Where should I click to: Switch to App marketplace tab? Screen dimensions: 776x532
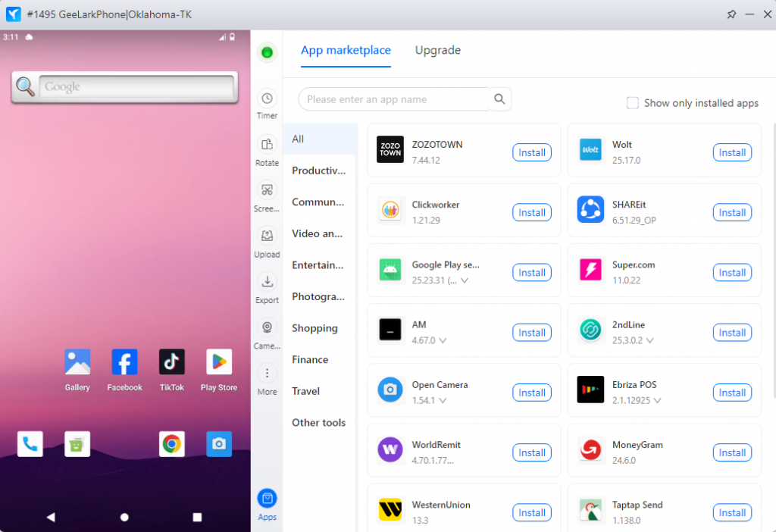tap(346, 50)
